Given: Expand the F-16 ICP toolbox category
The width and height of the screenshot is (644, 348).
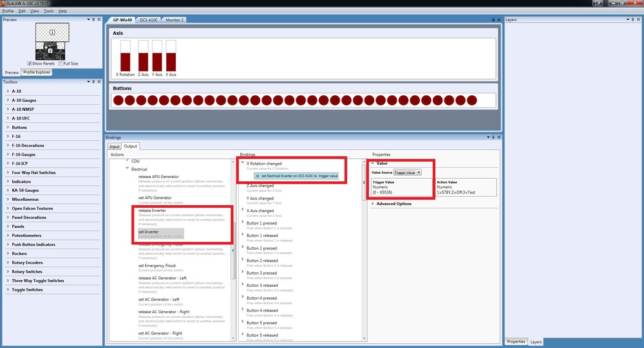Looking at the screenshot, I should coord(8,163).
